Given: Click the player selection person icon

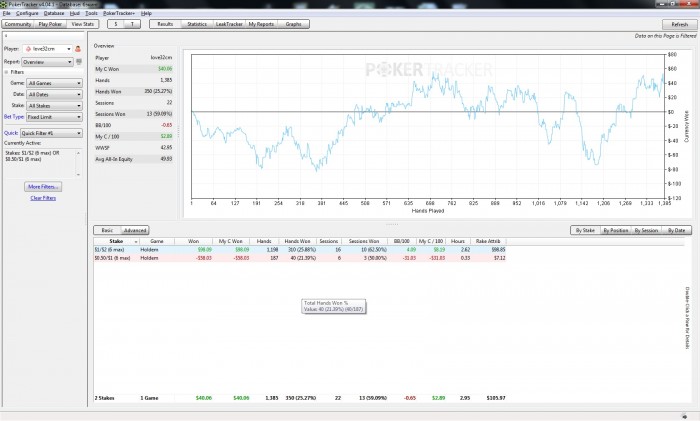Looking at the screenshot, I should (x=78, y=49).
